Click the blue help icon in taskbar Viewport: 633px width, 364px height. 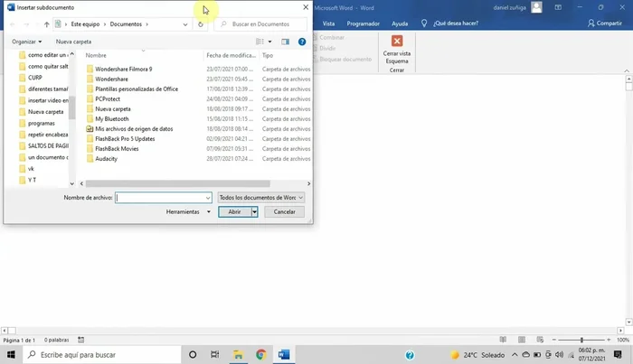[x=410, y=355]
